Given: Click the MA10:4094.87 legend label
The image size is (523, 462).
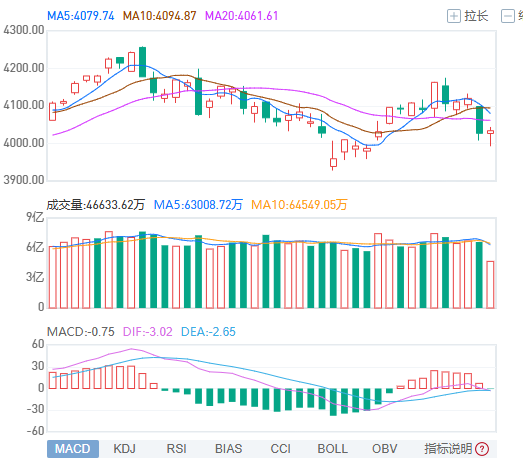Looking at the screenshot, I should coord(159,16).
